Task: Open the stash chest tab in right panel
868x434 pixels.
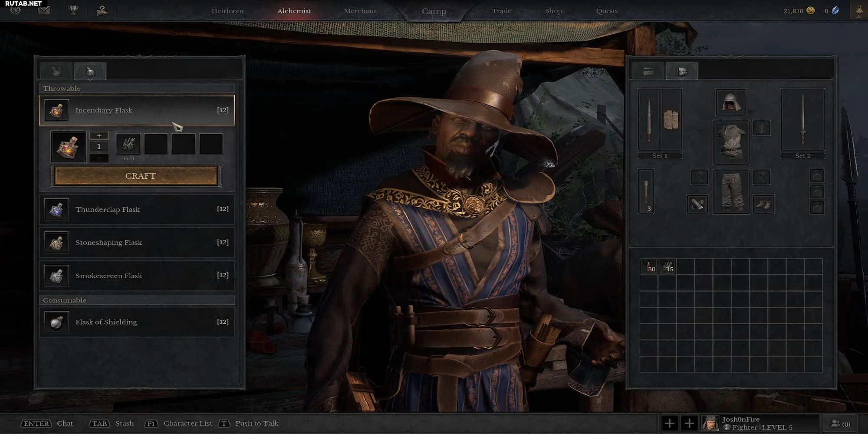Action: (x=648, y=71)
